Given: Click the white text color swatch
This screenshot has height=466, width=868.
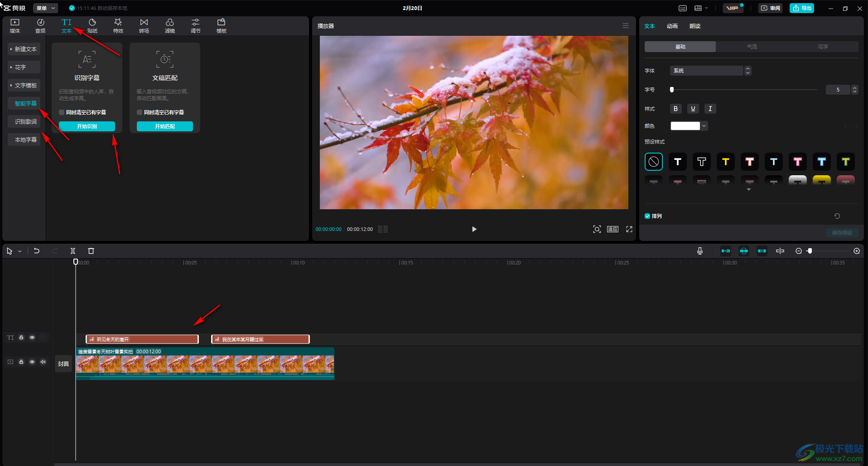Looking at the screenshot, I should [x=685, y=126].
